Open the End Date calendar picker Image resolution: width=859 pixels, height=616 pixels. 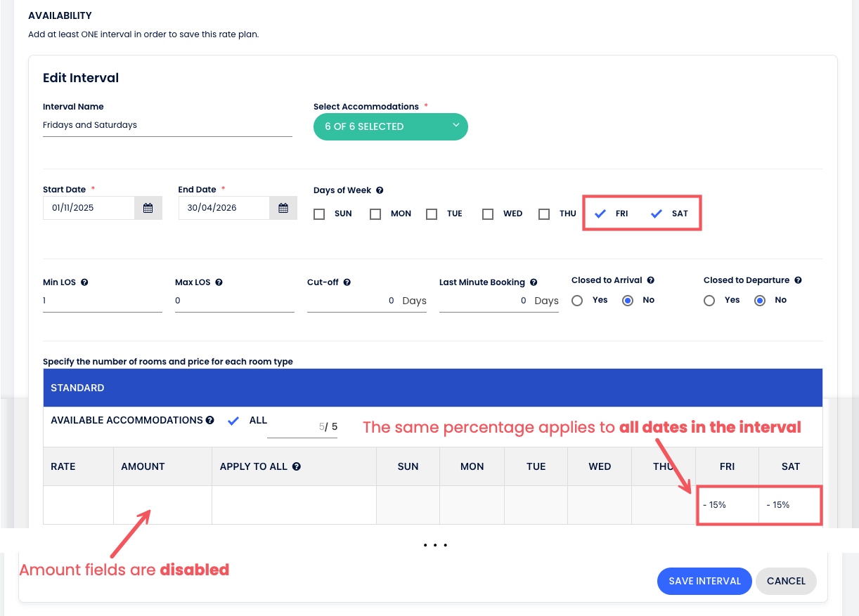click(x=283, y=208)
